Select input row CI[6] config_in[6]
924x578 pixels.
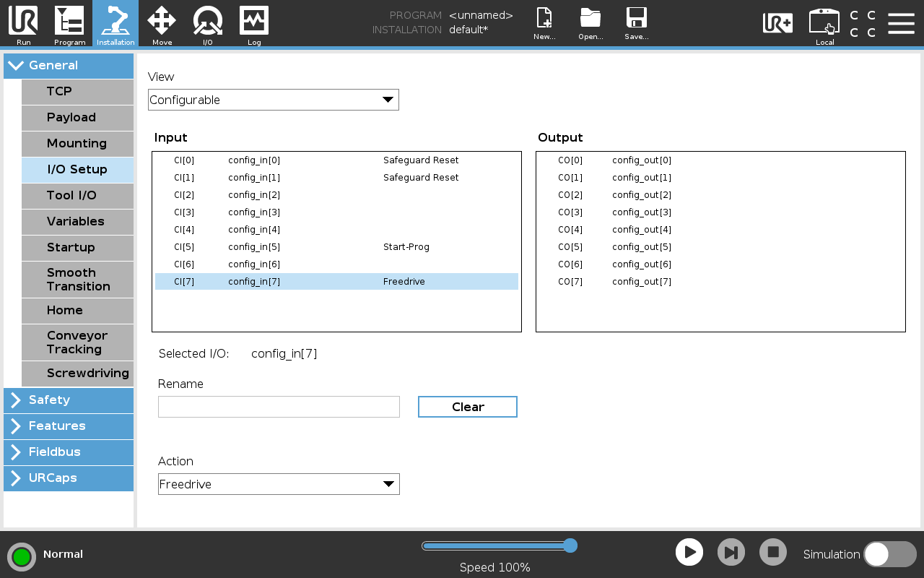click(x=336, y=264)
